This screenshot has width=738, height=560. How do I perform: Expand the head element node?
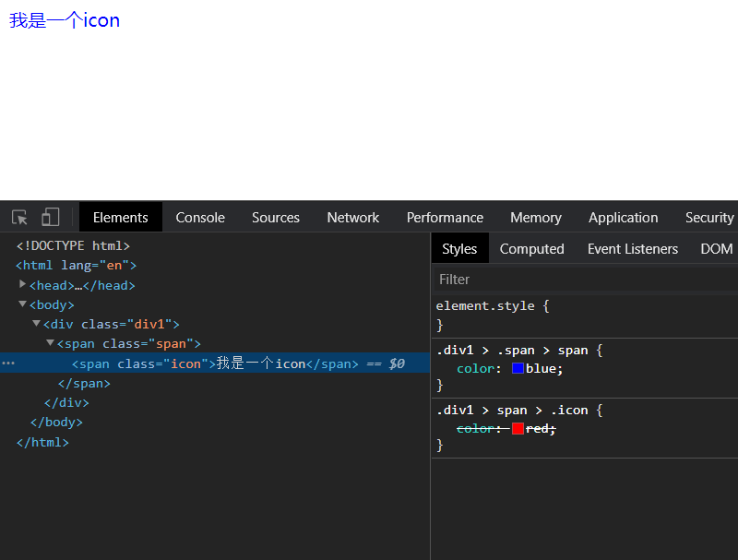click(x=23, y=285)
